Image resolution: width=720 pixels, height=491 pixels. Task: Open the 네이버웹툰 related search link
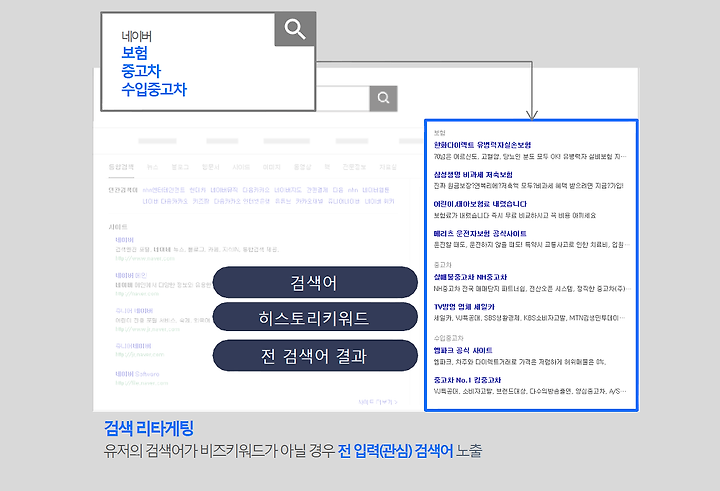(x=376, y=190)
